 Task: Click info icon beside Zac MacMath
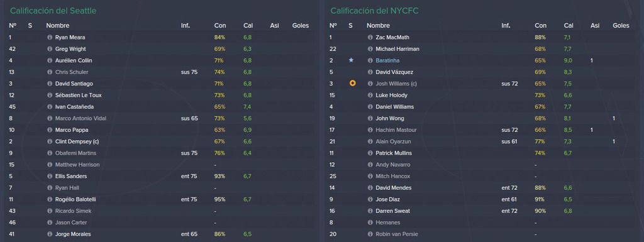click(x=370, y=37)
